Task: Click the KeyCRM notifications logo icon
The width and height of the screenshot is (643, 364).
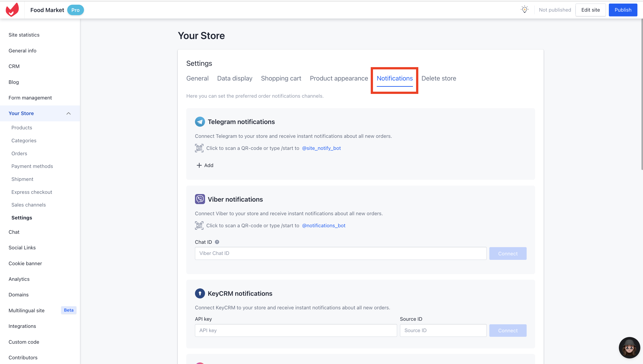Action: click(x=200, y=294)
